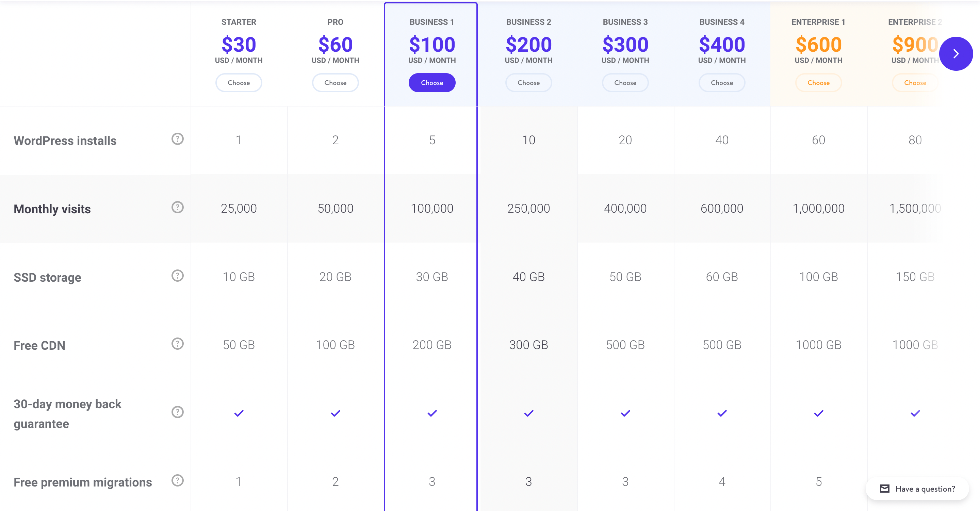Viewport: 980px width, 511px height.
Task: Open the WordPress installs help icon
Action: (x=177, y=139)
